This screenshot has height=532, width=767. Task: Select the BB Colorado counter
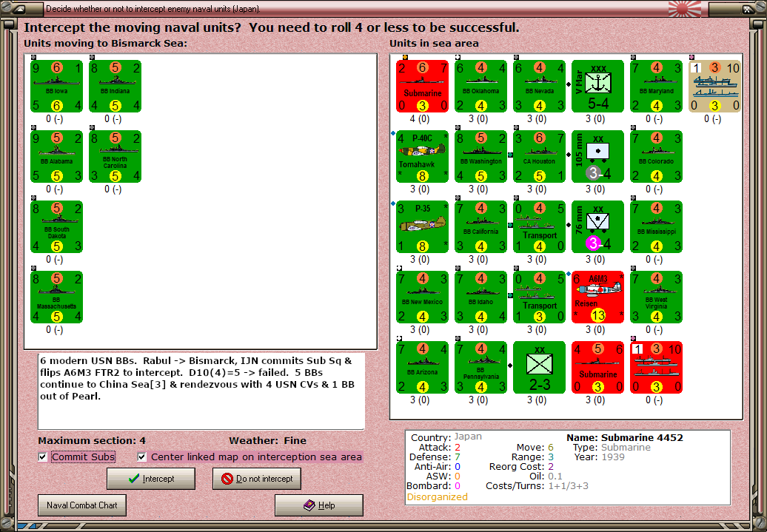click(x=657, y=156)
